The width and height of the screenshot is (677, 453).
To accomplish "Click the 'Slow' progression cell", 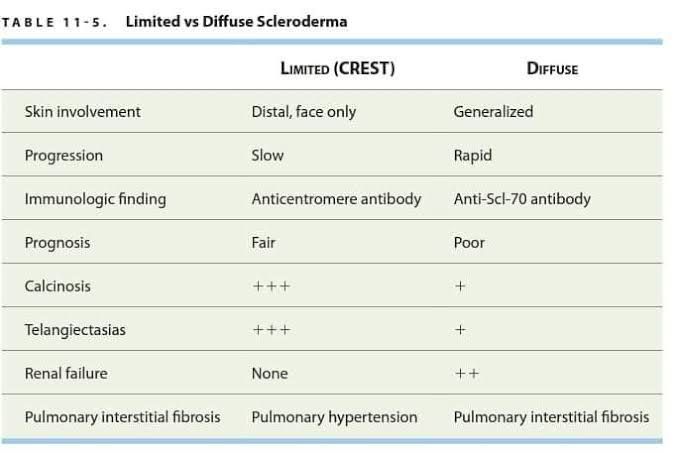I will [x=267, y=156].
